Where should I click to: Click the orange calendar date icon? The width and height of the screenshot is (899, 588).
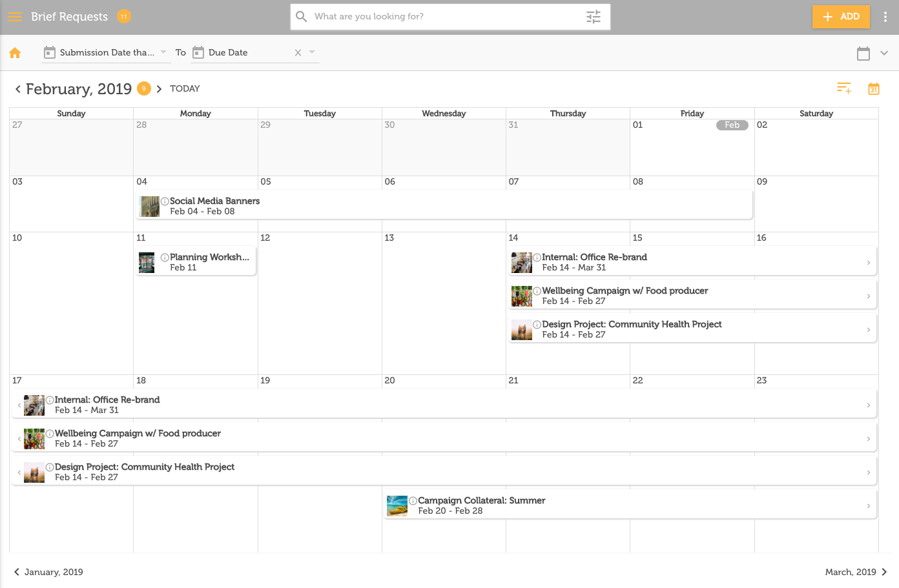tap(873, 88)
